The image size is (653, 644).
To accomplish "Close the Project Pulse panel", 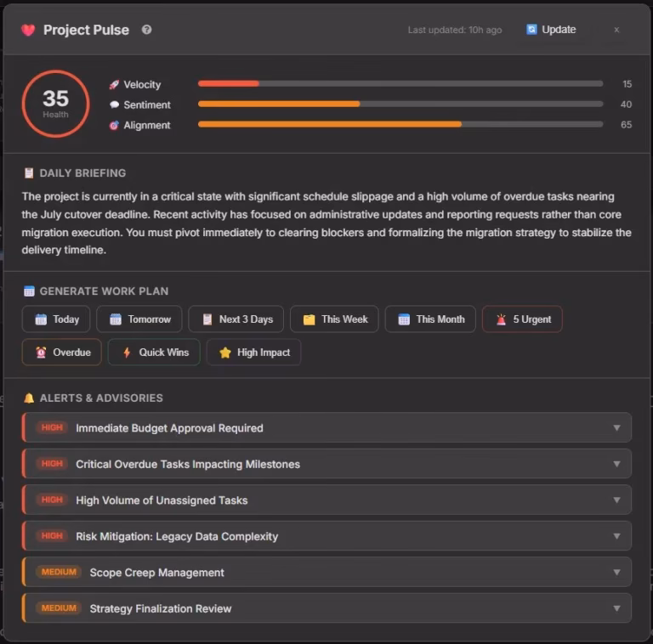I will 616,30.
